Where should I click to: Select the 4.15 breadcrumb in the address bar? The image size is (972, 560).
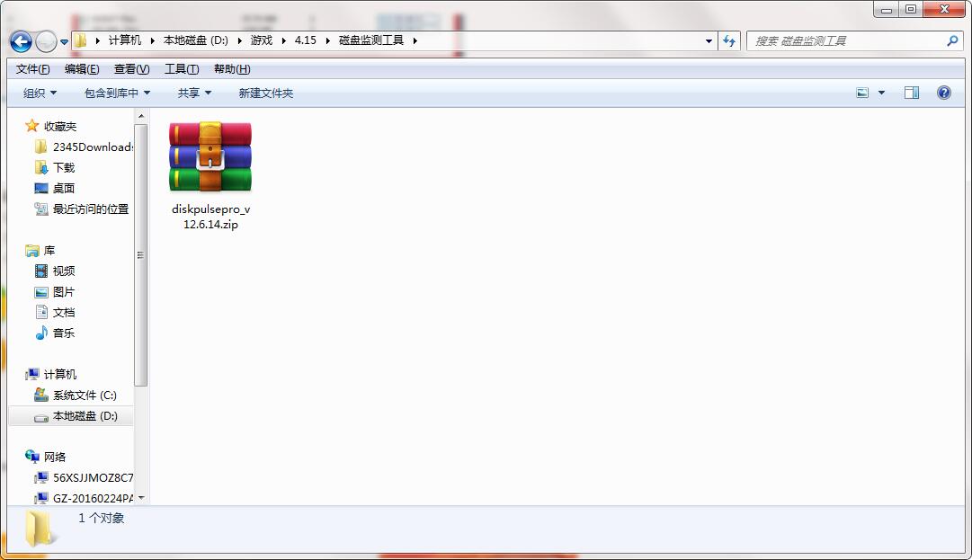(x=306, y=40)
